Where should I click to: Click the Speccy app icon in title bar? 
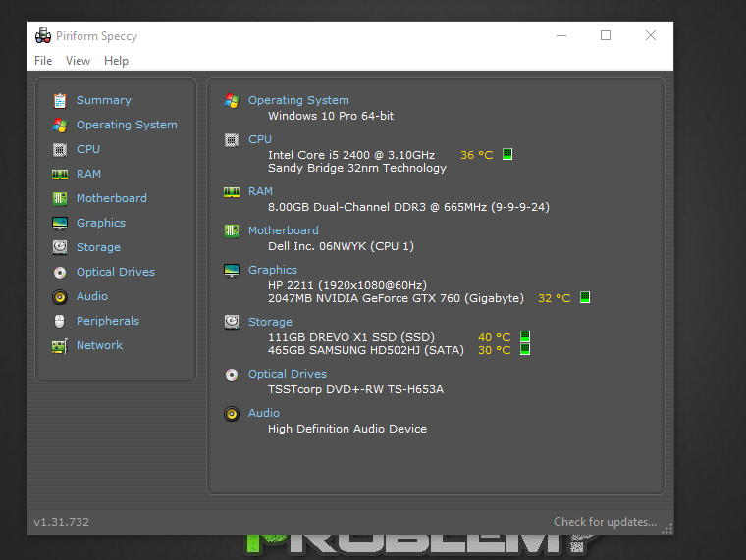point(43,36)
